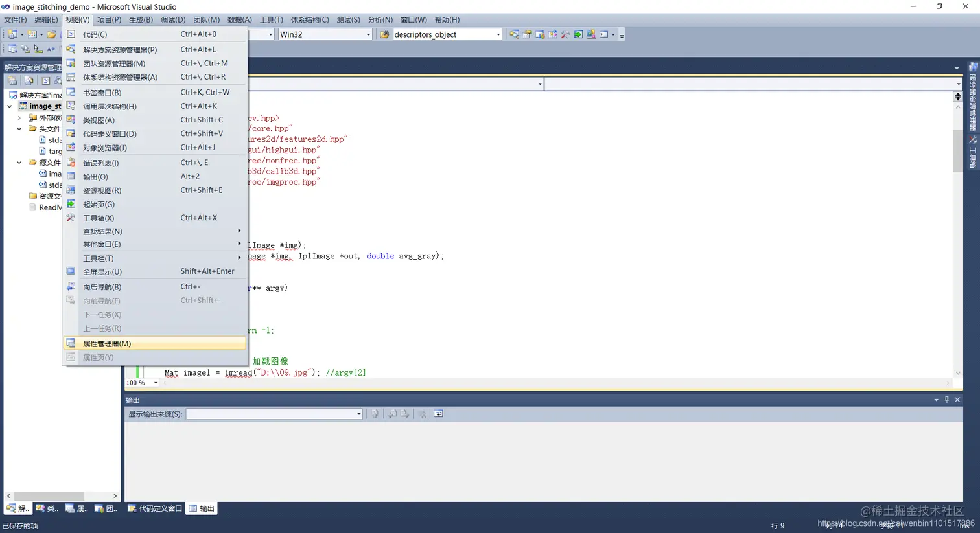This screenshot has width=980, height=533.
Task: Select 解决方案资源管理器(P) menu item
Action: pyautogui.click(x=155, y=49)
